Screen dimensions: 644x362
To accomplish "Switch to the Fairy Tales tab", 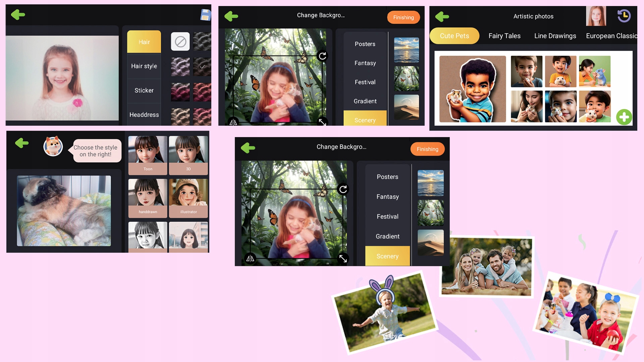I will click(504, 36).
